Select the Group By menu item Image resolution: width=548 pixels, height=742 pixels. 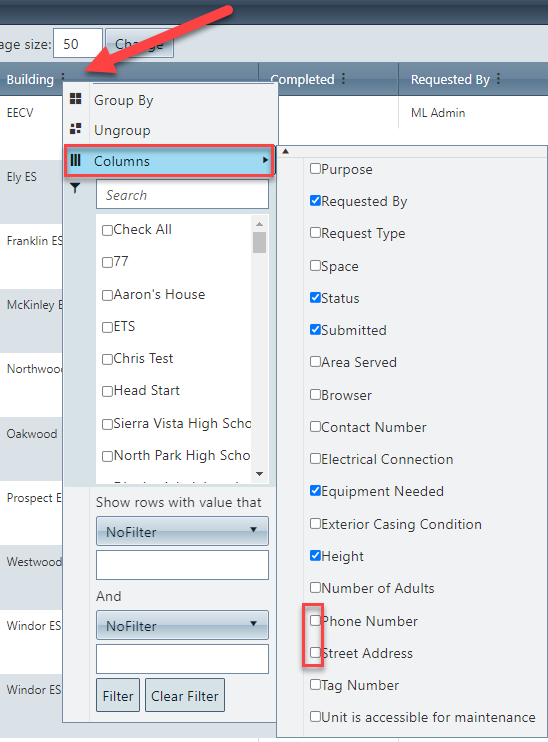tap(124, 100)
